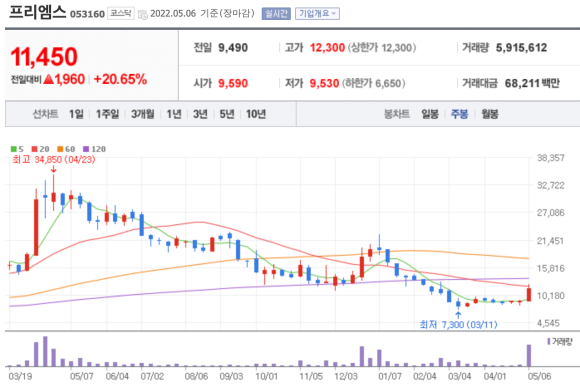Click the purple 거래량 volume legend marker

[549, 341]
